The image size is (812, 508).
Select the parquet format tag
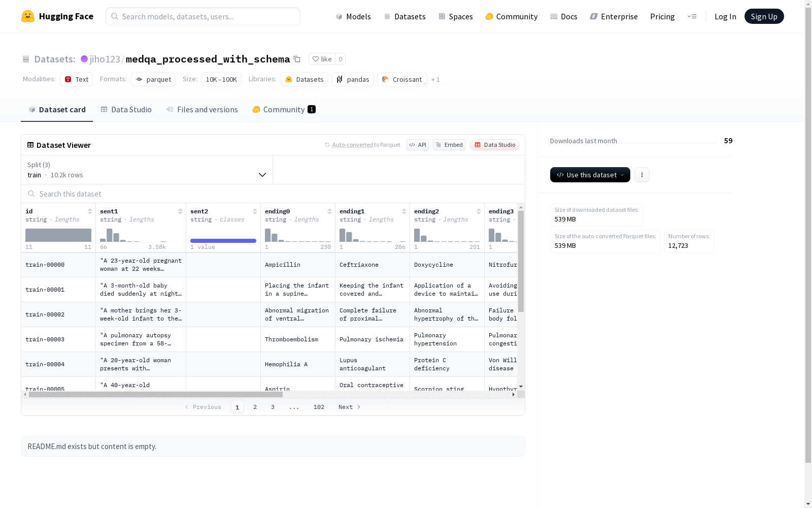click(x=153, y=79)
